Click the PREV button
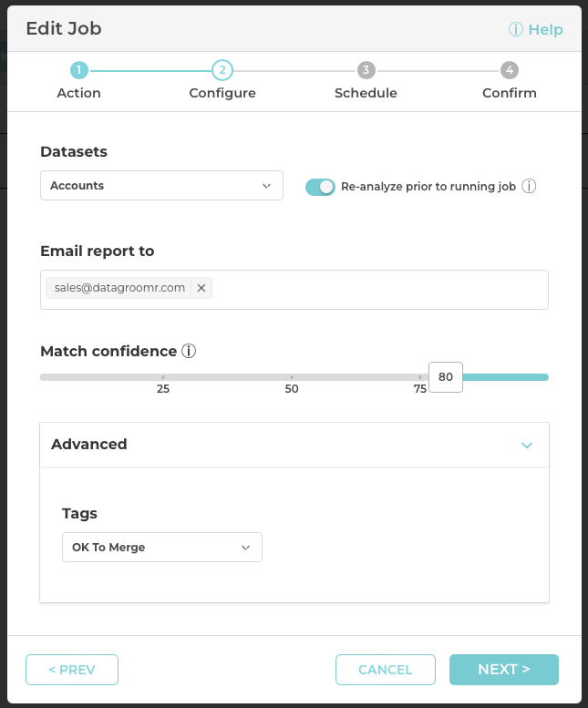 pos(72,670)
